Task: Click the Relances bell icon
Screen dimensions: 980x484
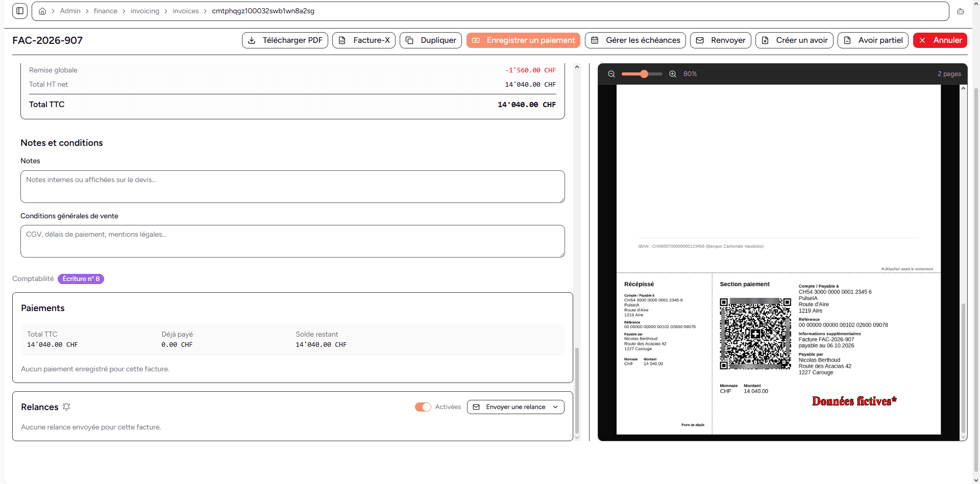Action: (x=66, y=407)
